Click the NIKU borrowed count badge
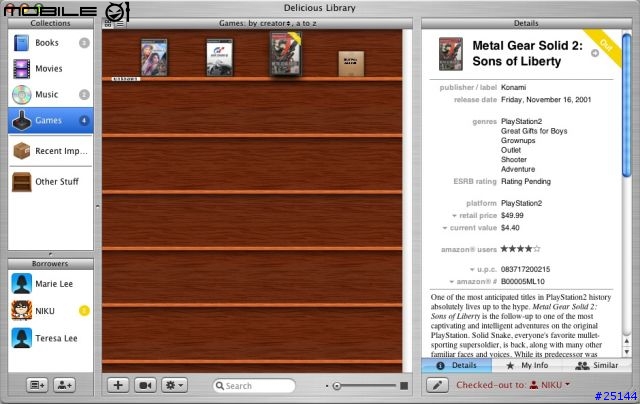Image resolution: width=640 pixels, height=404 pixels. click(x=84, y=311)
